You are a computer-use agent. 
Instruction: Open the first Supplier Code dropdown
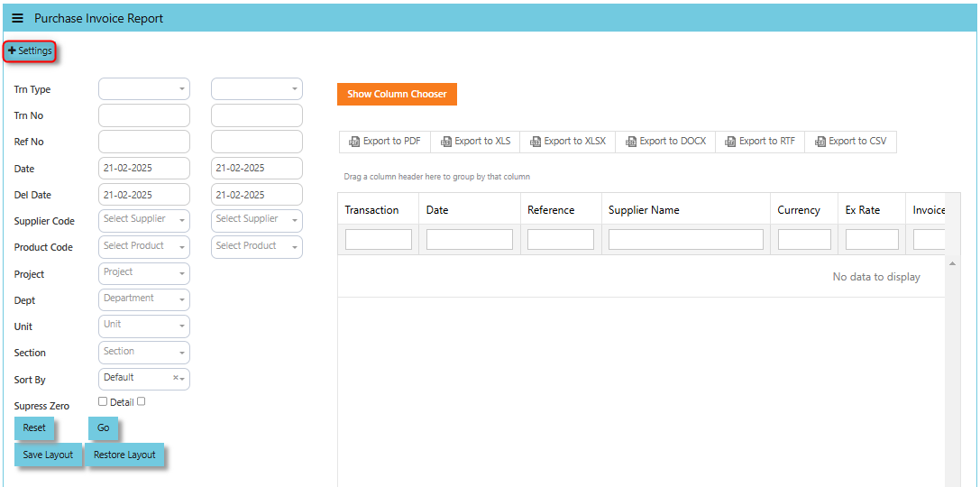144,221
